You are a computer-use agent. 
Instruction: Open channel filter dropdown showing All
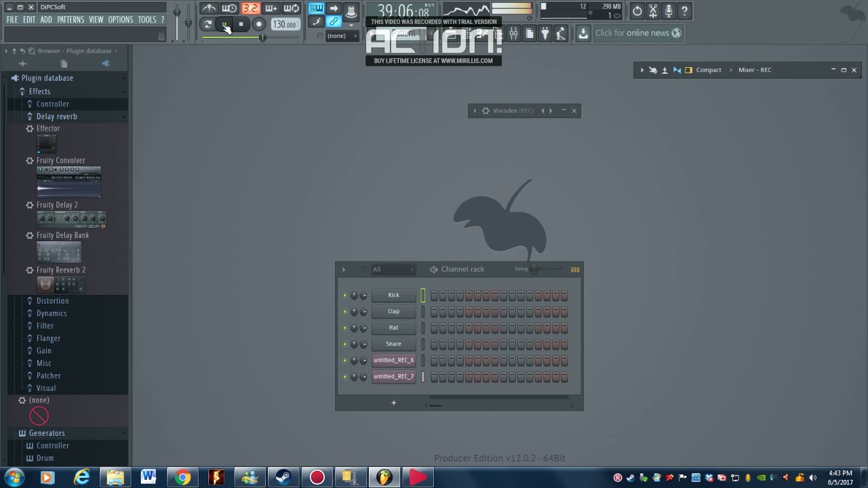(392, 270)
